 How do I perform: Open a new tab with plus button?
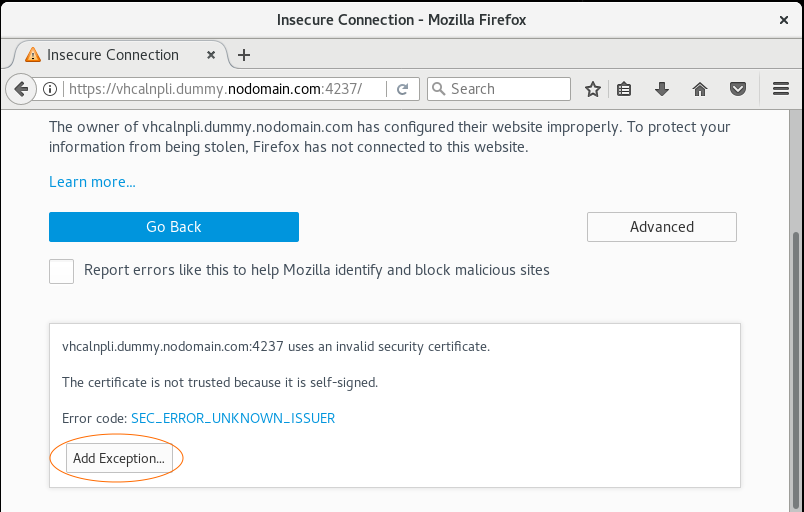(244, 55)
